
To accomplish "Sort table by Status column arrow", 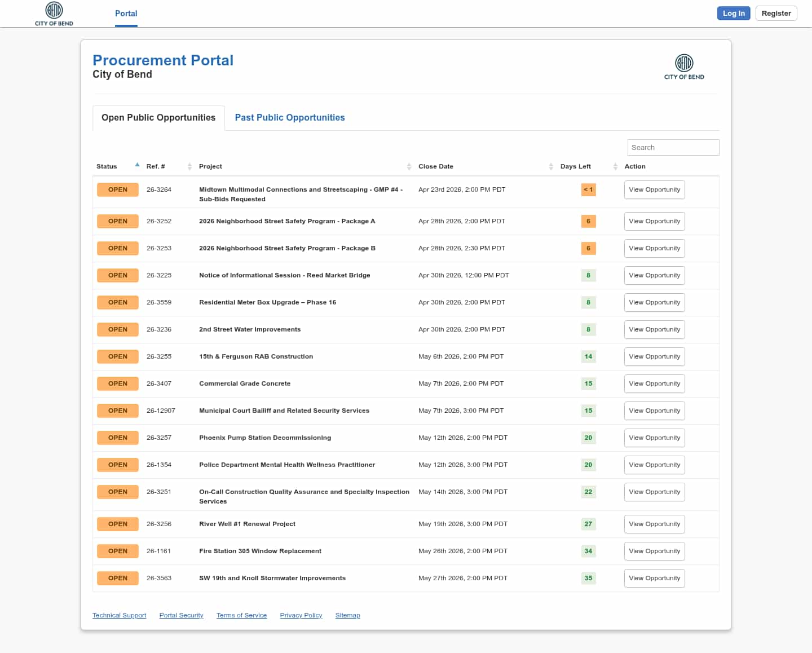I will tap(137, 165).
